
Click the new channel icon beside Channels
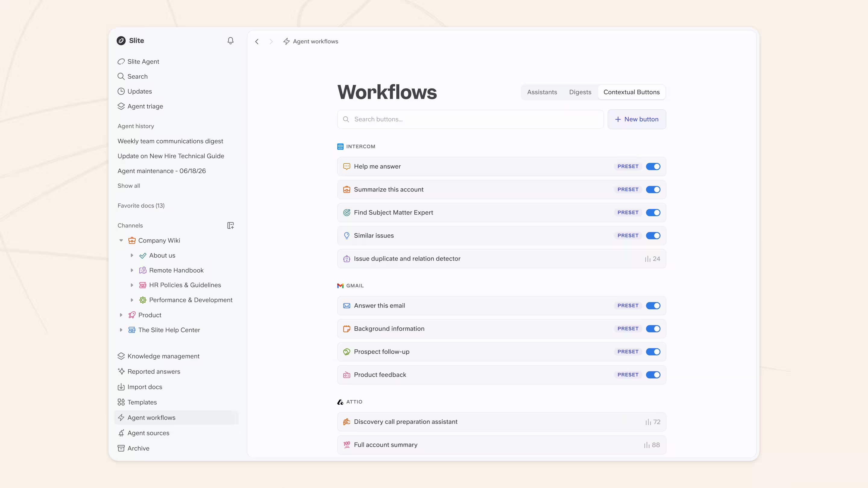[231, 226]
